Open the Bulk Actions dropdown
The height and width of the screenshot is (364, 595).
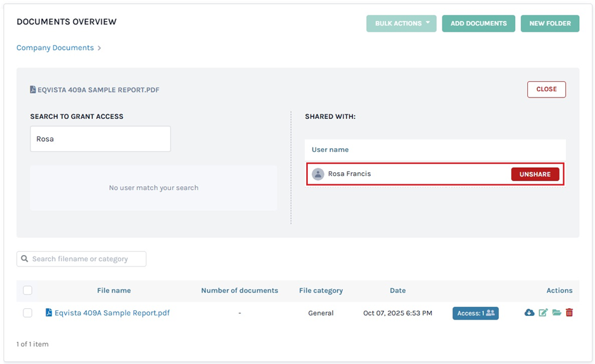pos(401,23)
